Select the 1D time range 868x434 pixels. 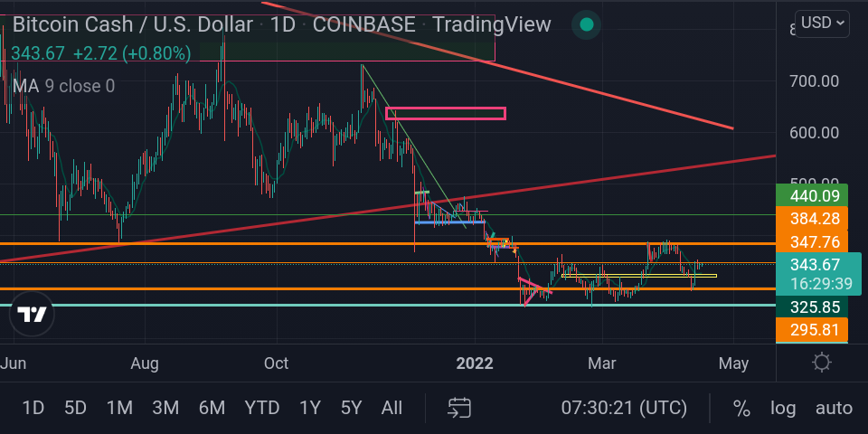(x=33, y=408)
